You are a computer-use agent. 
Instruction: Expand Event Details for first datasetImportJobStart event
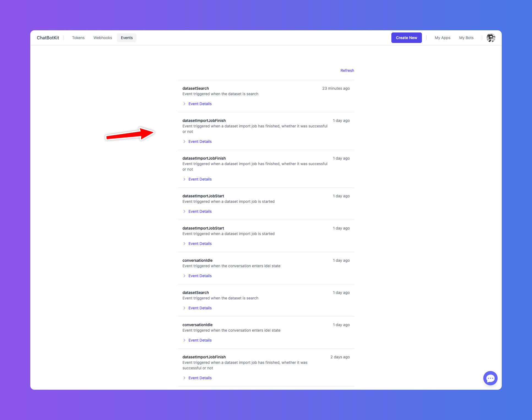200,211
